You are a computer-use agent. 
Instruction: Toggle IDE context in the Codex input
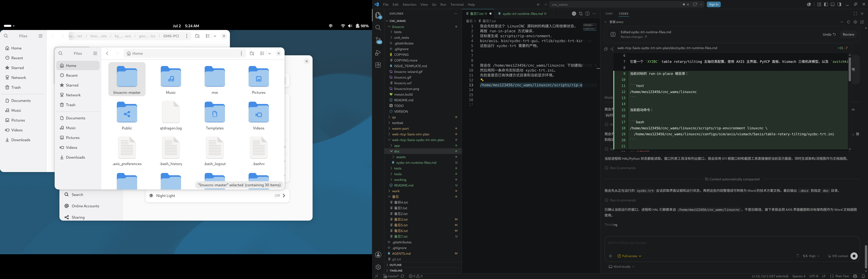coord(838,256)
